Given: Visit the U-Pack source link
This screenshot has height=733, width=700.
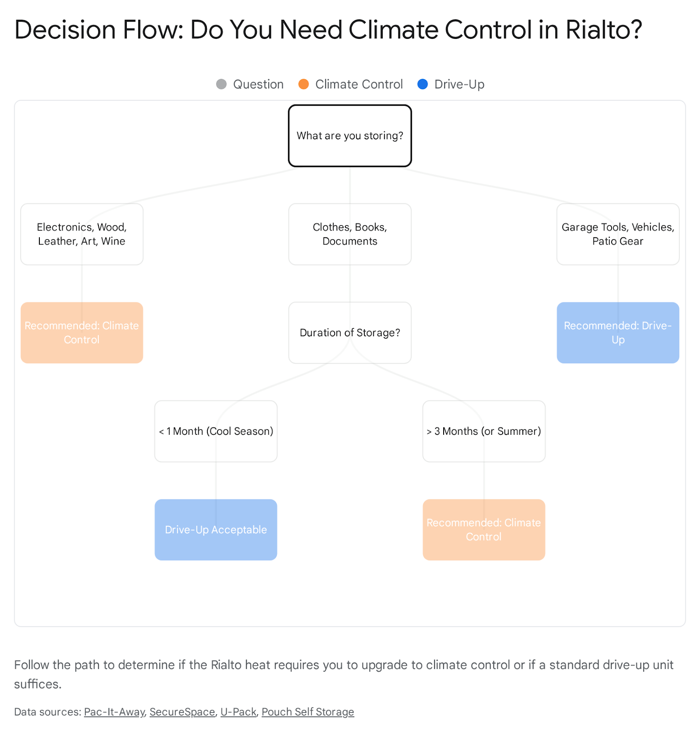Looking at the screenshot, I should click(x=238, y=712).
